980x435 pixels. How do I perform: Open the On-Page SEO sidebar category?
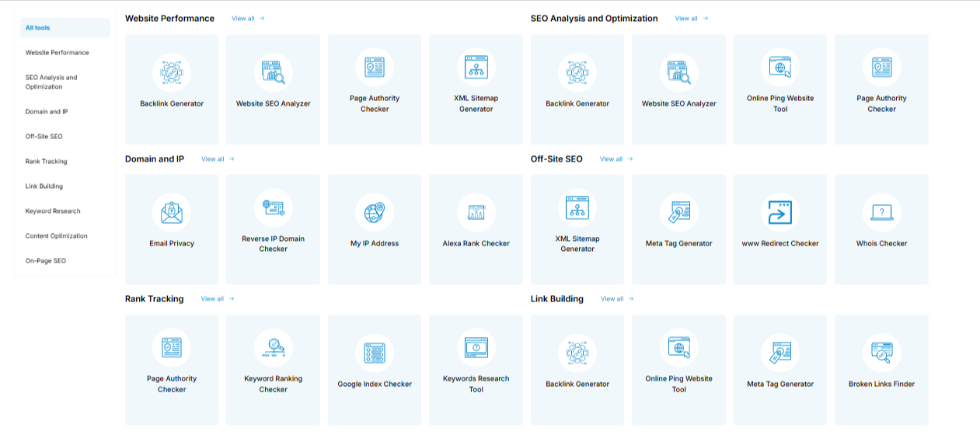click(46, 261)
